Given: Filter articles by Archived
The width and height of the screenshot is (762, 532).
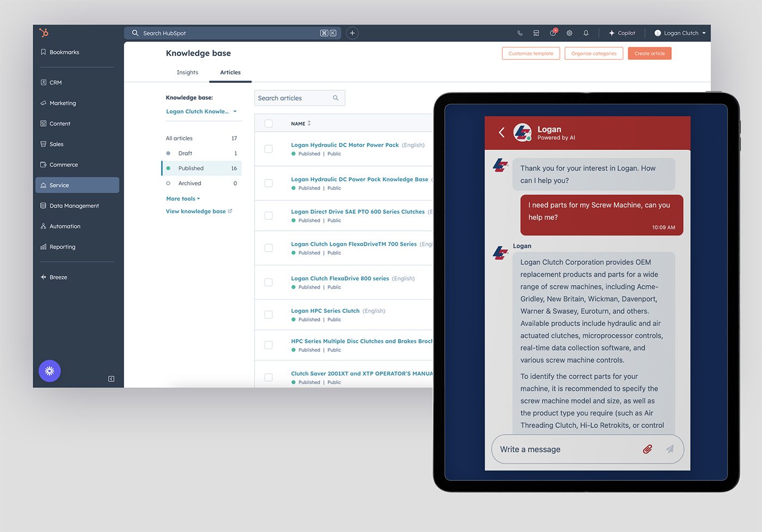Looking at the screenshot, I should click(x=201, y=183).
